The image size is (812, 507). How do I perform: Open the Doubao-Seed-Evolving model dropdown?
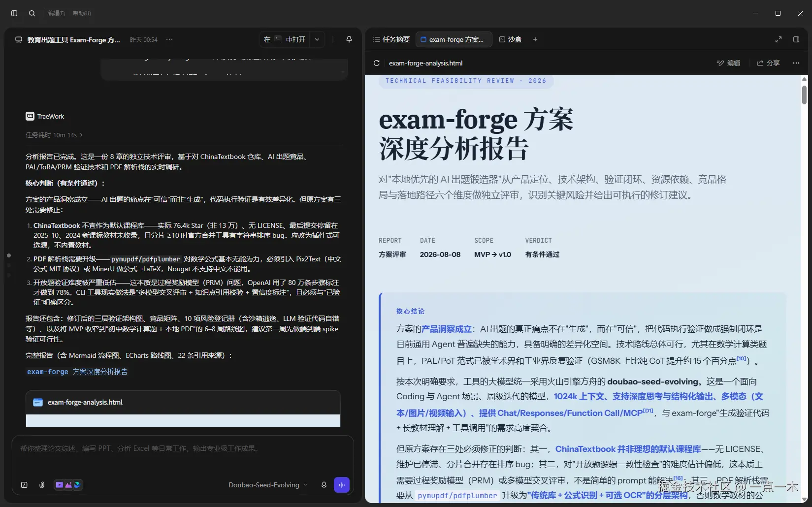tap(268, 485)
